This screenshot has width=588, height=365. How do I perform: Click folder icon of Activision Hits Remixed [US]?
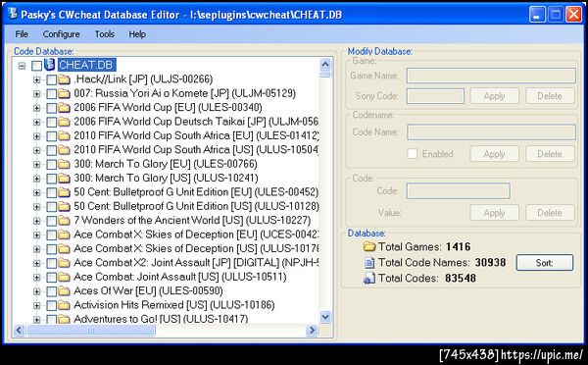click(x=64, y=305)
